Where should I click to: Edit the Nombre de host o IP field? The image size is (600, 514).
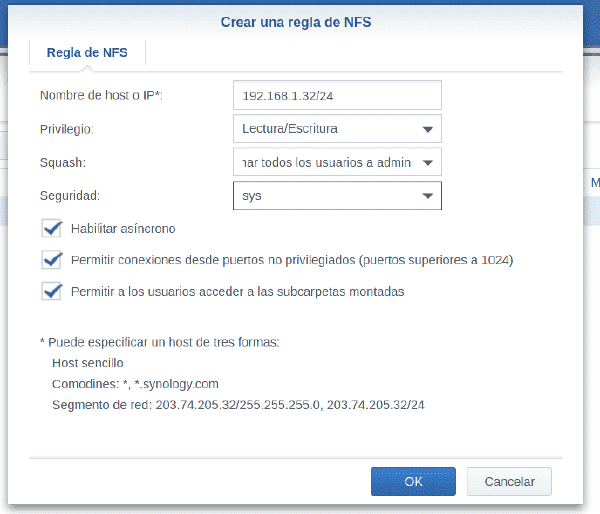pyautogui.click(x=337, y=95)
